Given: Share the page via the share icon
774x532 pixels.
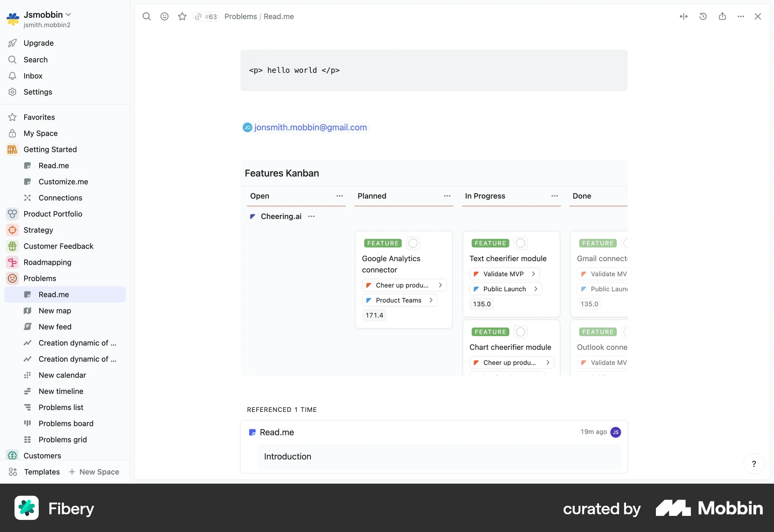Looking at the screenshot, I should click(x=722, y=17).
